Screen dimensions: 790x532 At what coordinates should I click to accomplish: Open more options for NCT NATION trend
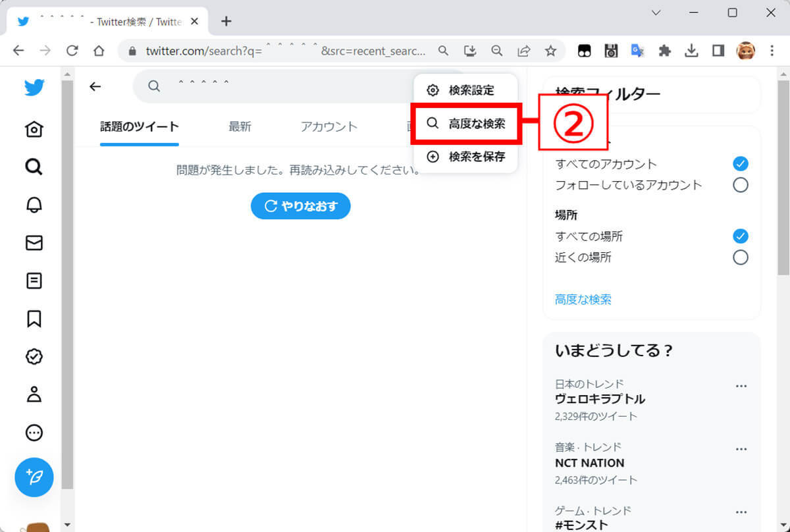point(741,449)
